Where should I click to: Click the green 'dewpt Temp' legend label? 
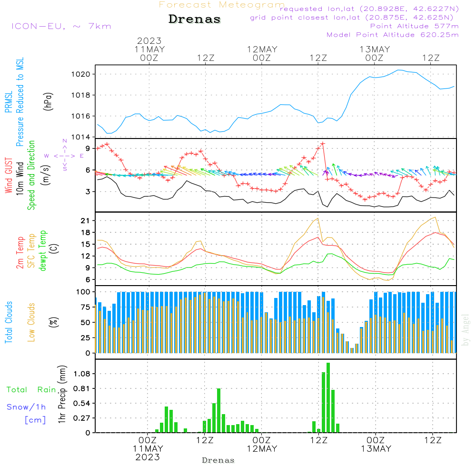(x=43, y=250)
